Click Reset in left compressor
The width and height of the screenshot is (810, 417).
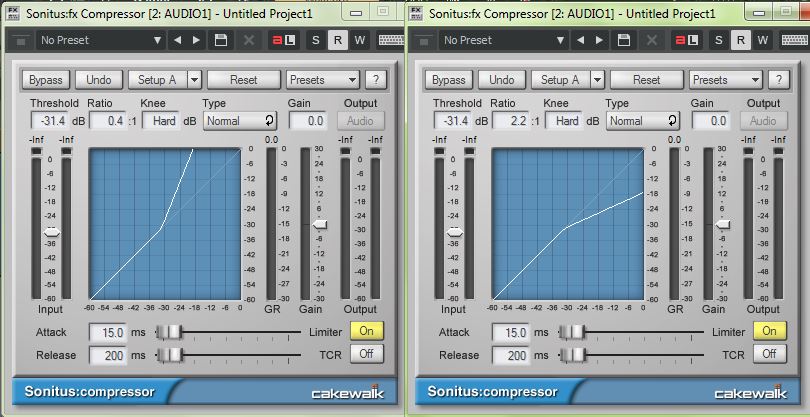[244, 80]
